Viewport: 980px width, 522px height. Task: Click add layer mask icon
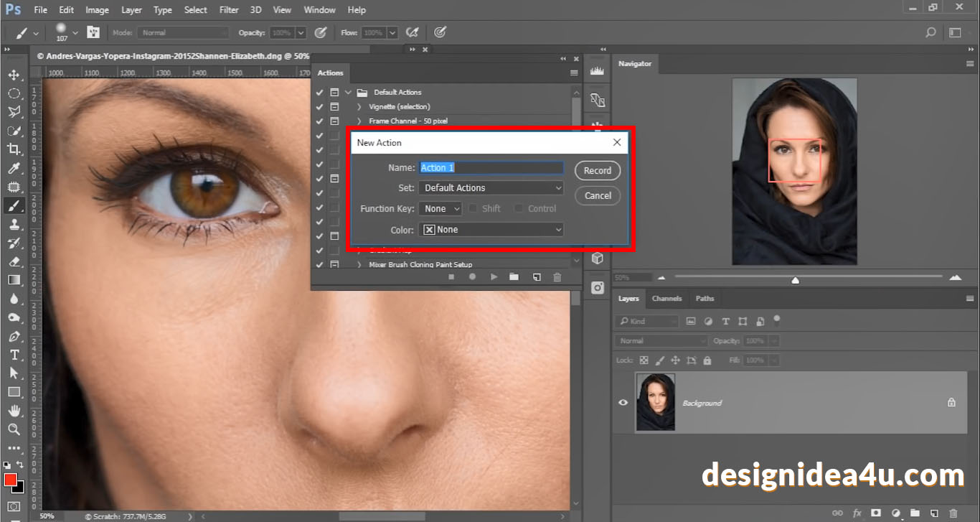coord(876,513)
